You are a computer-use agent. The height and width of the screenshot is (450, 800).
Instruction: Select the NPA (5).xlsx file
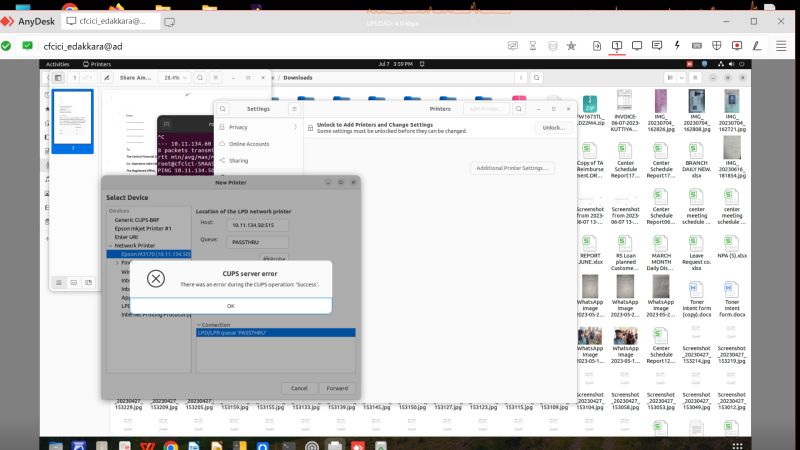point(732,247)
